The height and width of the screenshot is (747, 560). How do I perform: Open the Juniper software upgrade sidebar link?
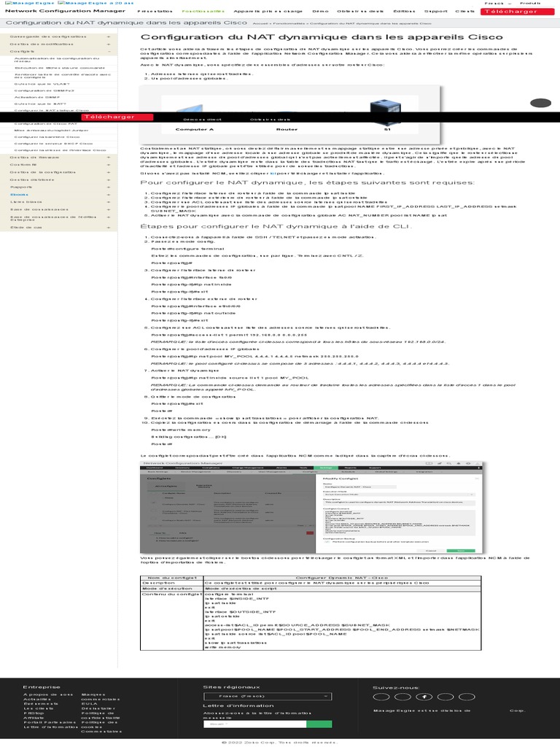(x=52, y=130)
